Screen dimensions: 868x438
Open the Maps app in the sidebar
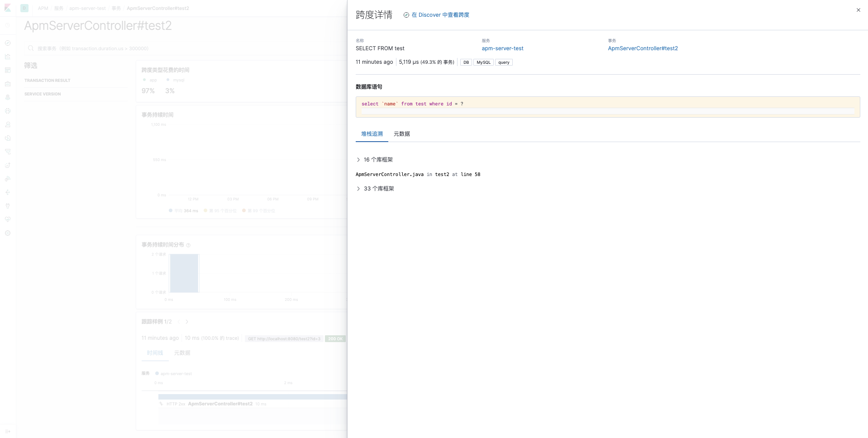(8, 97)
